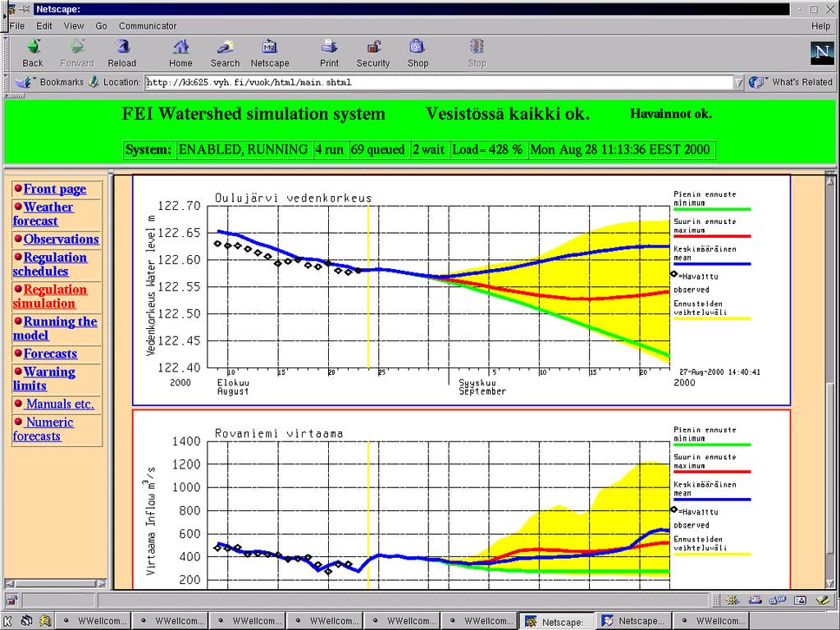
Task: Click the 'Oulujärvi vedenkorkeus' chart title
Action: 293,198
